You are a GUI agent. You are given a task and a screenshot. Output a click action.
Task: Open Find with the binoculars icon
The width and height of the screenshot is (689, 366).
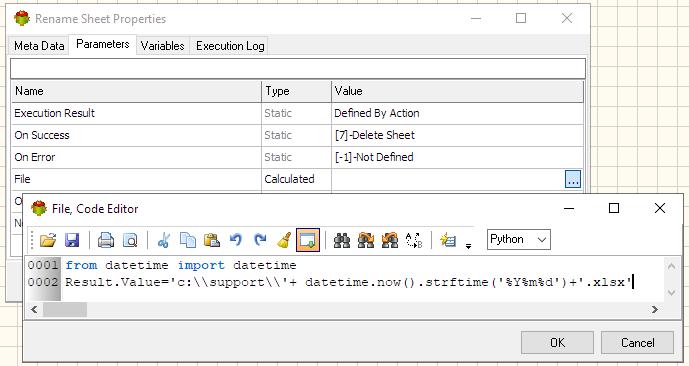[342, 240]
